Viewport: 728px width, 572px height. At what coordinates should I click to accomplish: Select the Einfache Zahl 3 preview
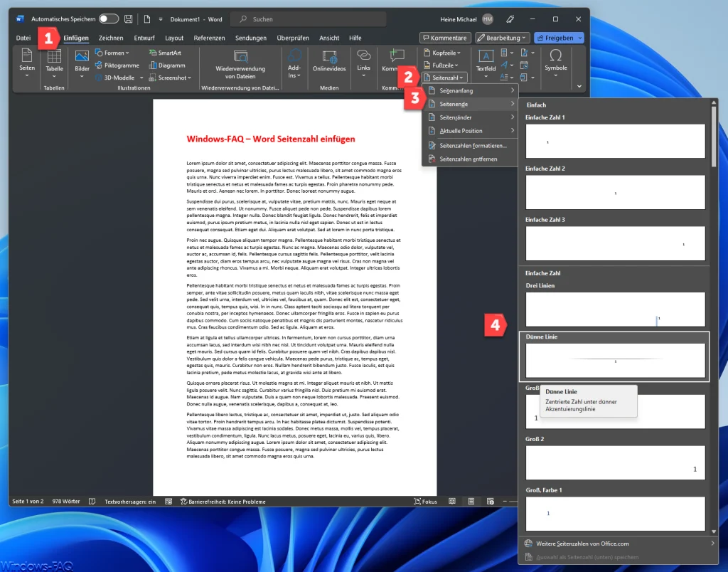(615, 243)
